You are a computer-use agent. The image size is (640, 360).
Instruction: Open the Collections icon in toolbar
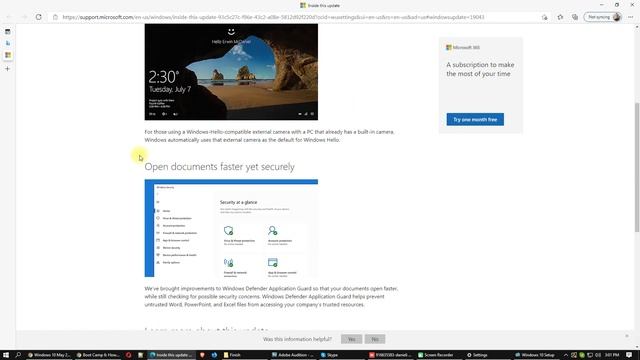tap(575, 17)
